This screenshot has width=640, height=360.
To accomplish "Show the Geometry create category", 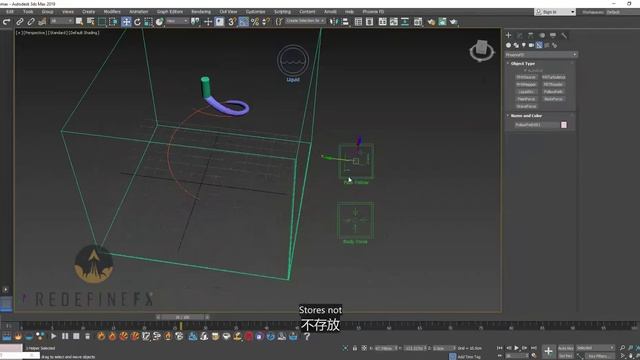I will [509, 45].
